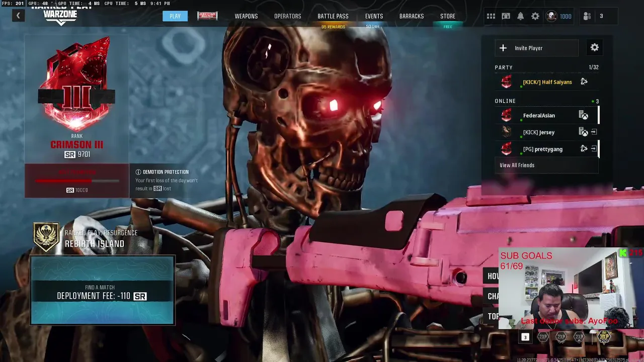Image resolution: width=644 pixels, height=362 pixels.
Task: Open the BATTLE PASS tab
Action: point(333,16)
